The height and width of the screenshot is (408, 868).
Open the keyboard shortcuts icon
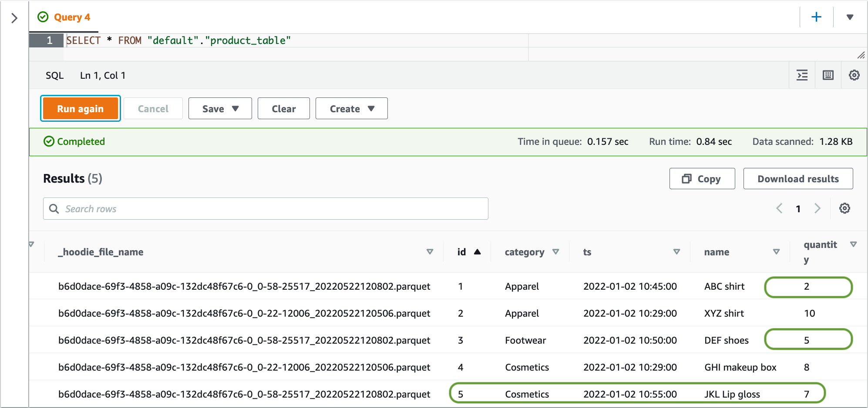tap(828, 75)
